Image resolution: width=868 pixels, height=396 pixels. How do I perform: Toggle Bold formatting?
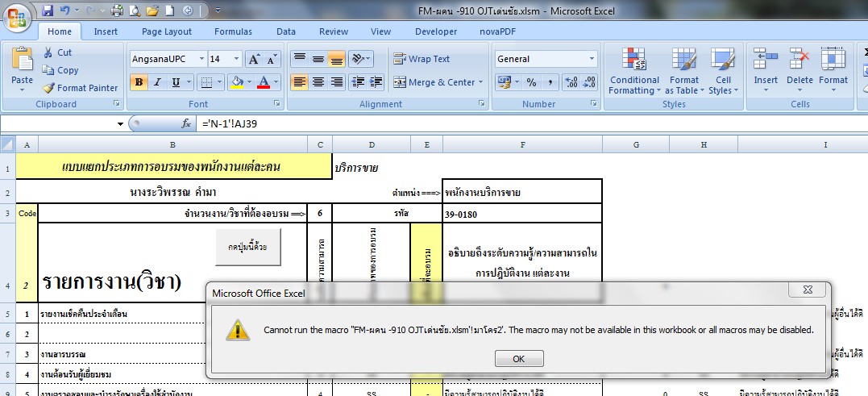point(138,82)
